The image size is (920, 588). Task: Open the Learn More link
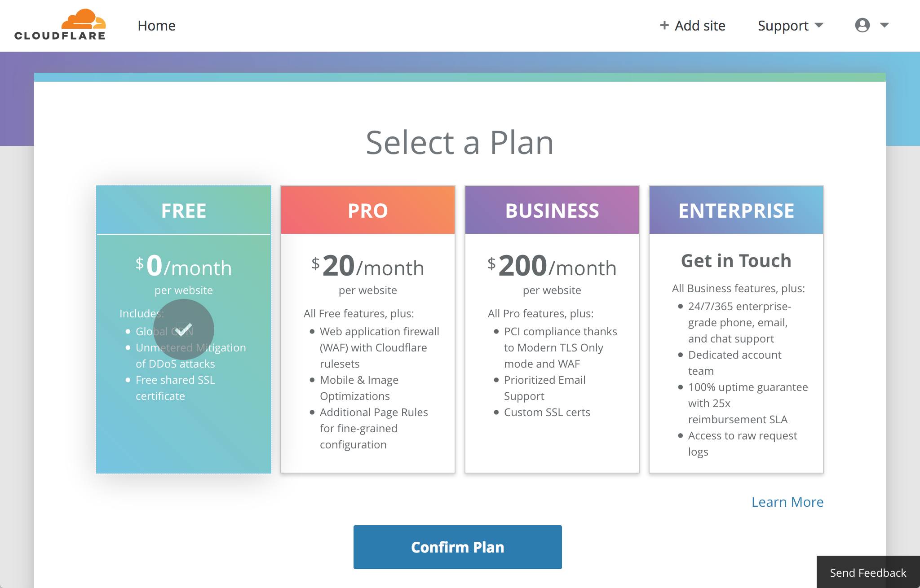tap(787, 502)
